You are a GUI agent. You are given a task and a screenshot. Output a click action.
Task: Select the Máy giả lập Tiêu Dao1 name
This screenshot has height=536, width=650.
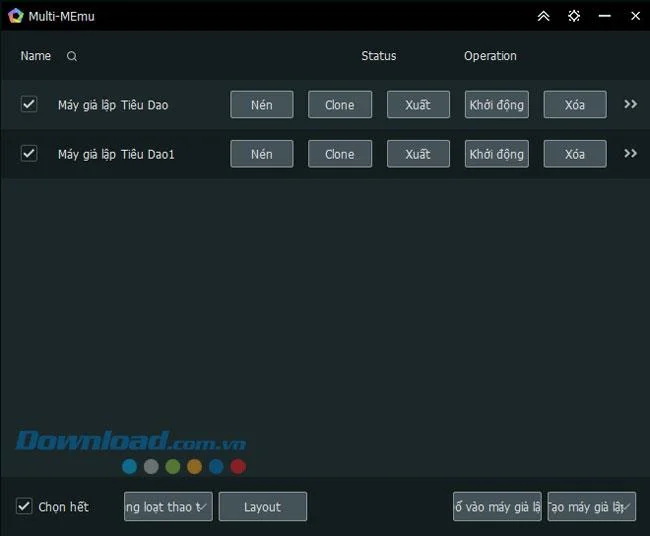116,154
